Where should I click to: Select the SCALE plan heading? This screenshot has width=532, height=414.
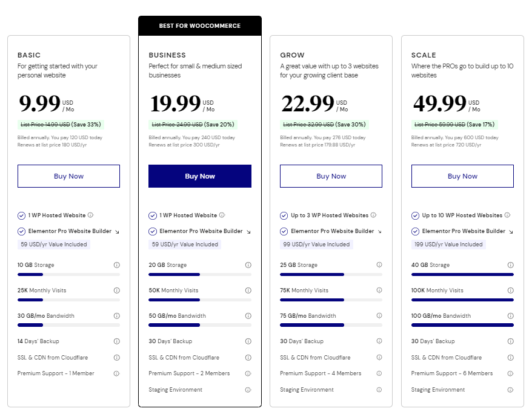(x=424, y=55)
